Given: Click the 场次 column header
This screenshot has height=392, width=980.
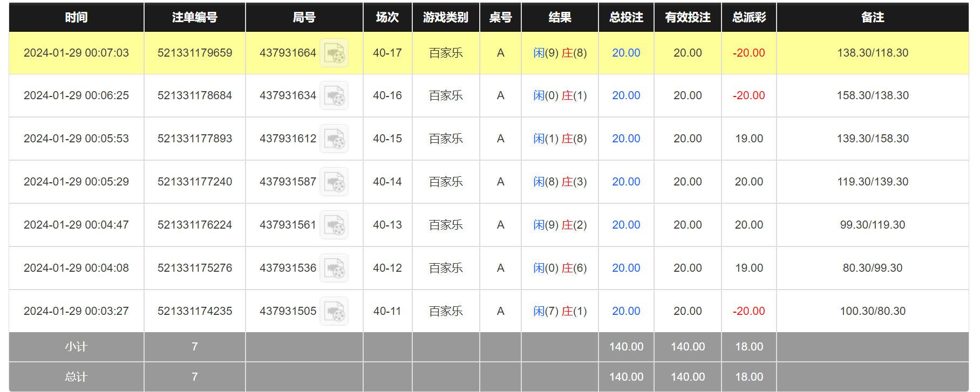Looking at the screenshot, I should (387, 17).
